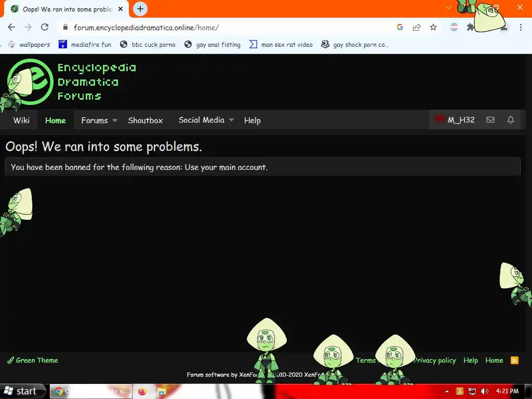Open the 'wallpapers' bookmark
The image size is (532, 399).
pos(29,45)
